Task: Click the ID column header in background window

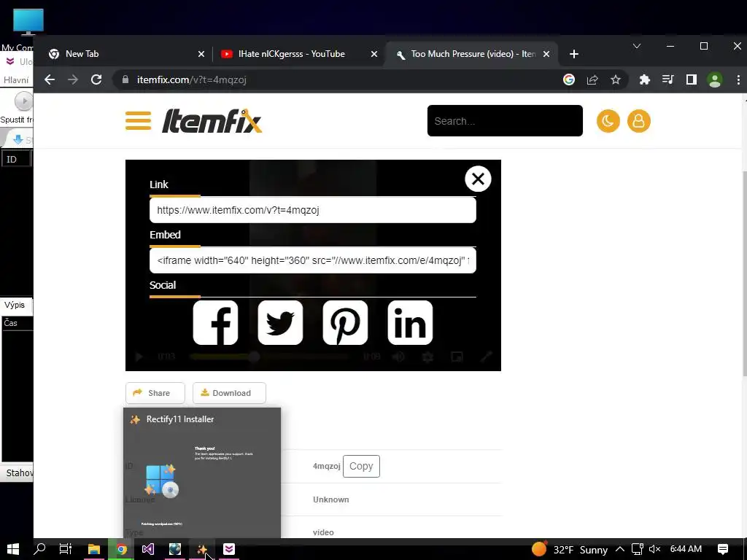Action: click(x=16, y=159)
